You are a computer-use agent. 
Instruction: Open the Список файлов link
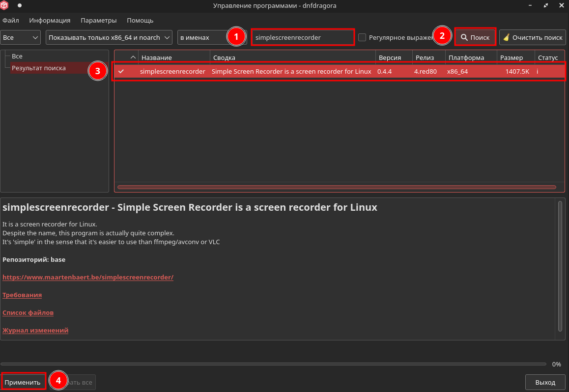28,312
